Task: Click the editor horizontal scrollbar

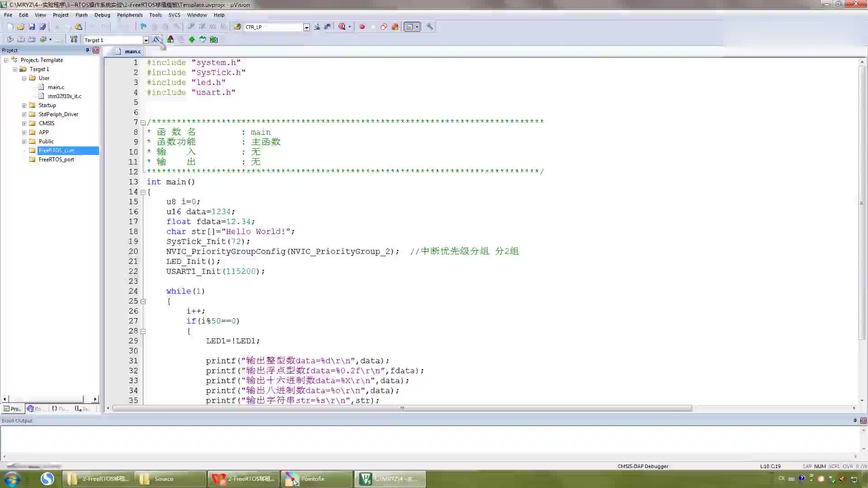Action: click(402, 408)
